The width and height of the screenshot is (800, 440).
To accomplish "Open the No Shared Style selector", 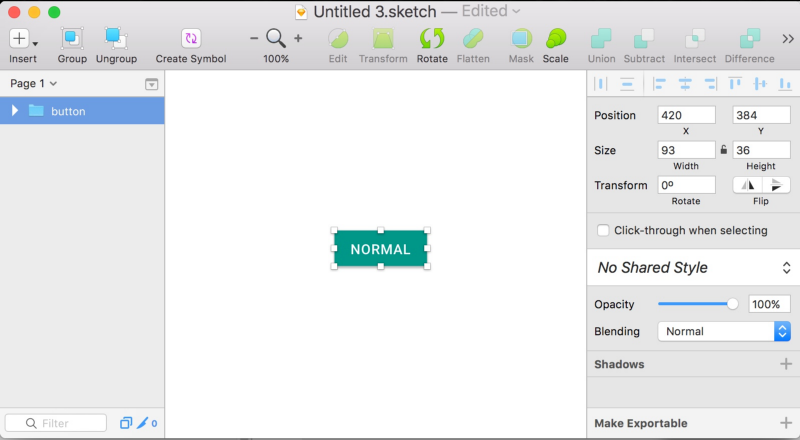I will pyautogui.click(x=692, y=267).
